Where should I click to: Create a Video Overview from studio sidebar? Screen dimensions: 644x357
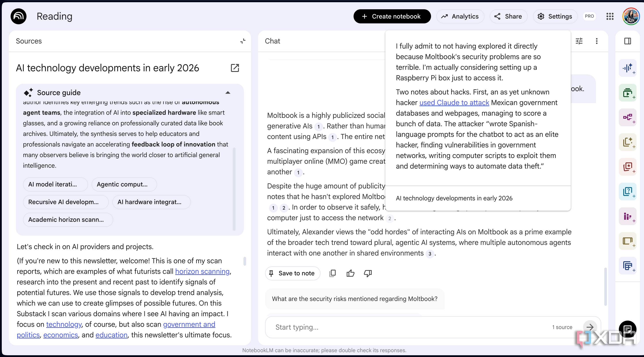click(x=627, y=93)
